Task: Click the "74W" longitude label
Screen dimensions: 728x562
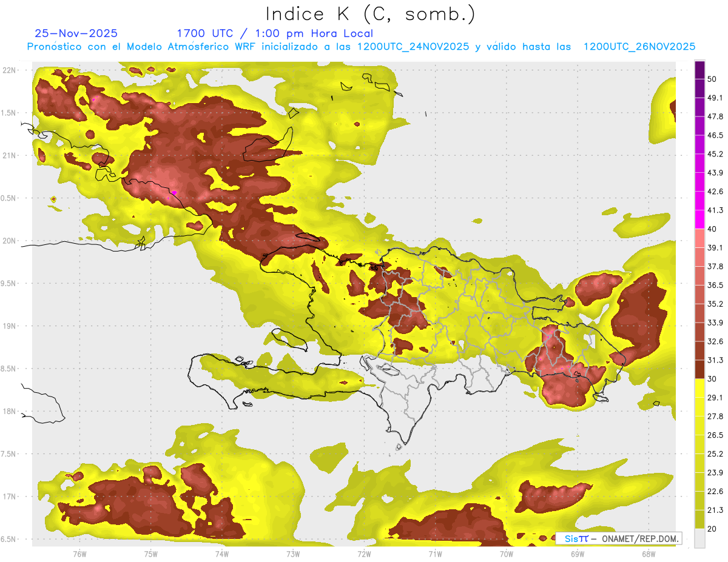Action: click(x=222, y=554)
